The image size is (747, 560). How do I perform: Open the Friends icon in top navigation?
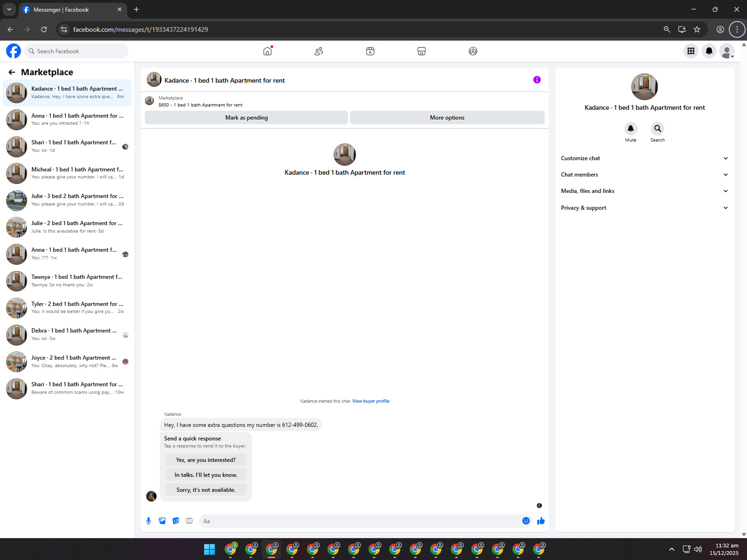click(x=319, y=51)
